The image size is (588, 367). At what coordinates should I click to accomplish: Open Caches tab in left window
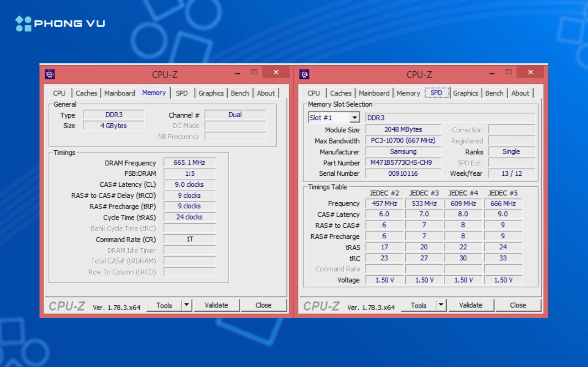86,93
